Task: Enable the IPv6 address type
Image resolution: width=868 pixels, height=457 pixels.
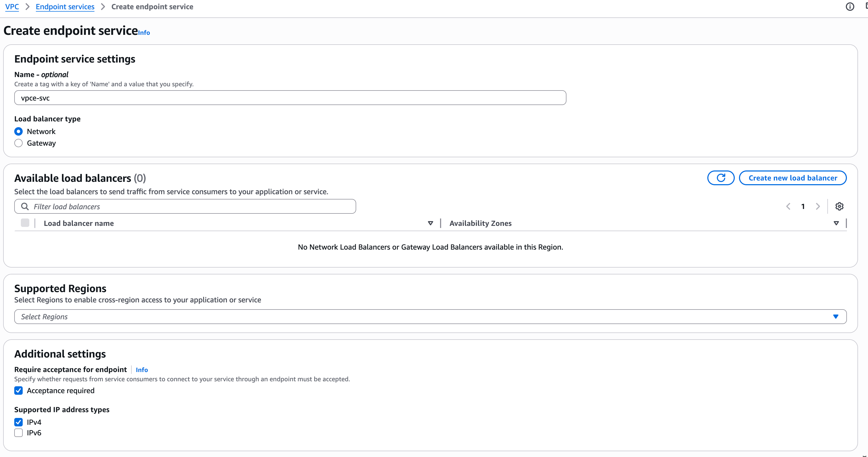Action: [x=18, y=433]
